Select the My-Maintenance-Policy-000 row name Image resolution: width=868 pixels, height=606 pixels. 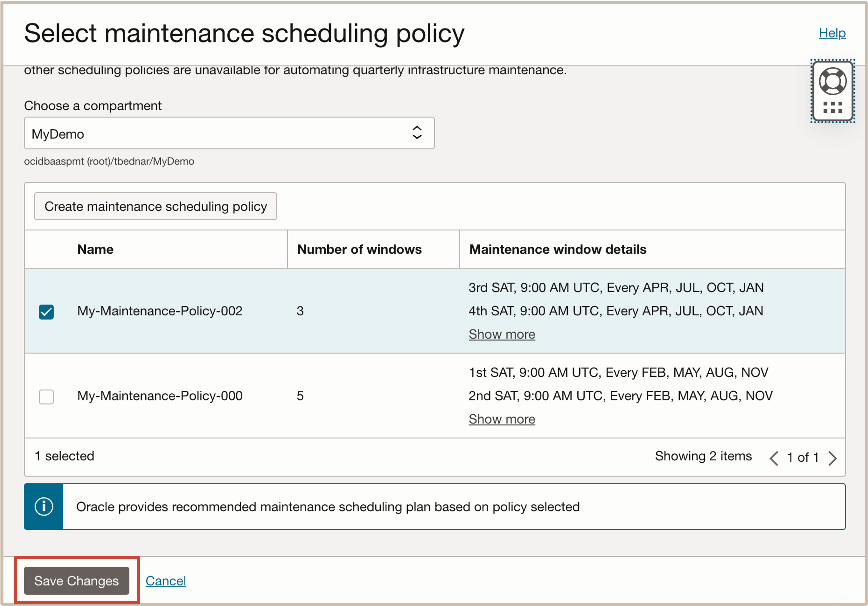(x=159, y=396)
